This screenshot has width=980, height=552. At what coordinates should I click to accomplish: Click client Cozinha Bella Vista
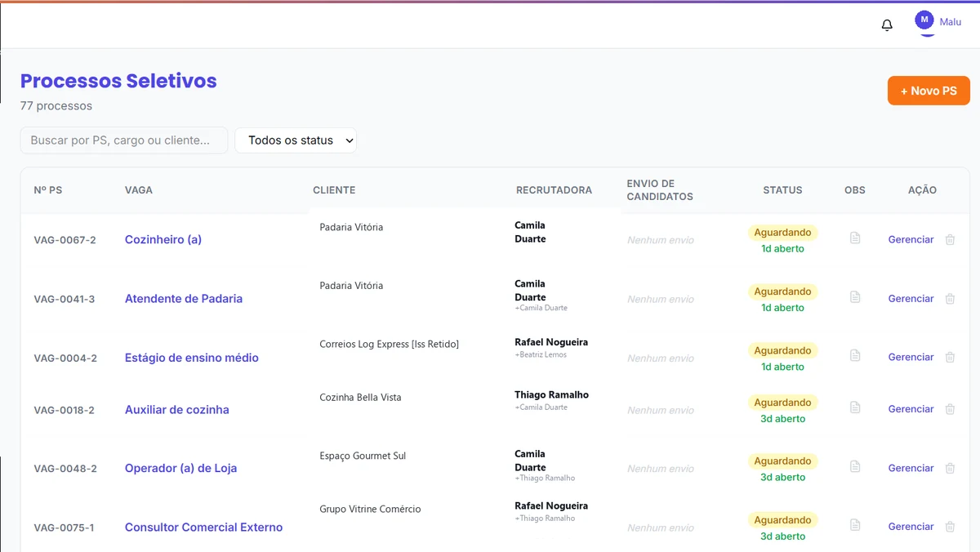tap(360, 398)
